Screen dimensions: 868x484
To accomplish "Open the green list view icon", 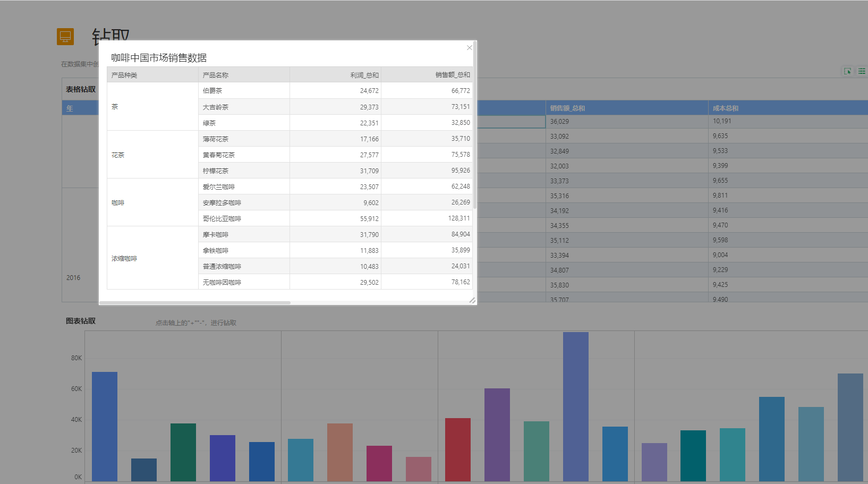I will [862, 71].
